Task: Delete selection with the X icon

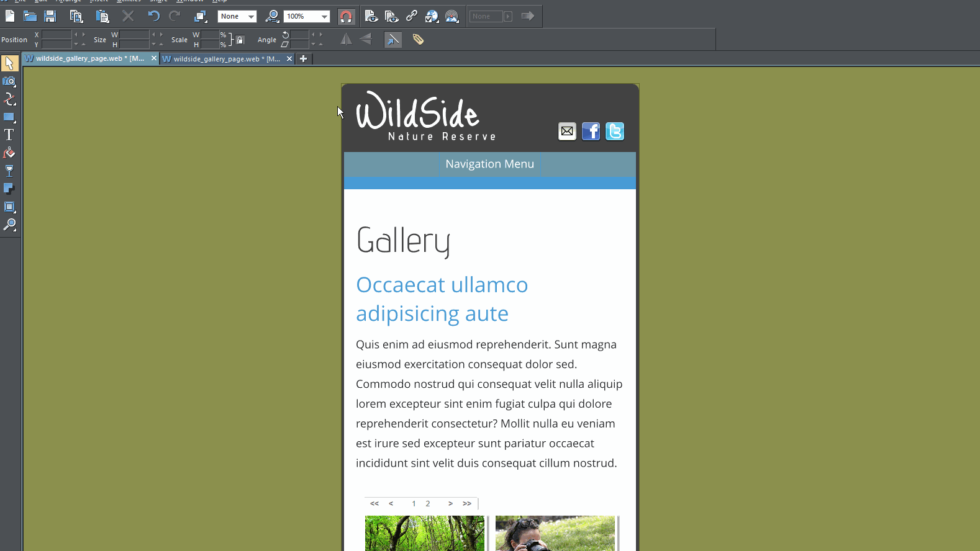Action: click(128, 16)
